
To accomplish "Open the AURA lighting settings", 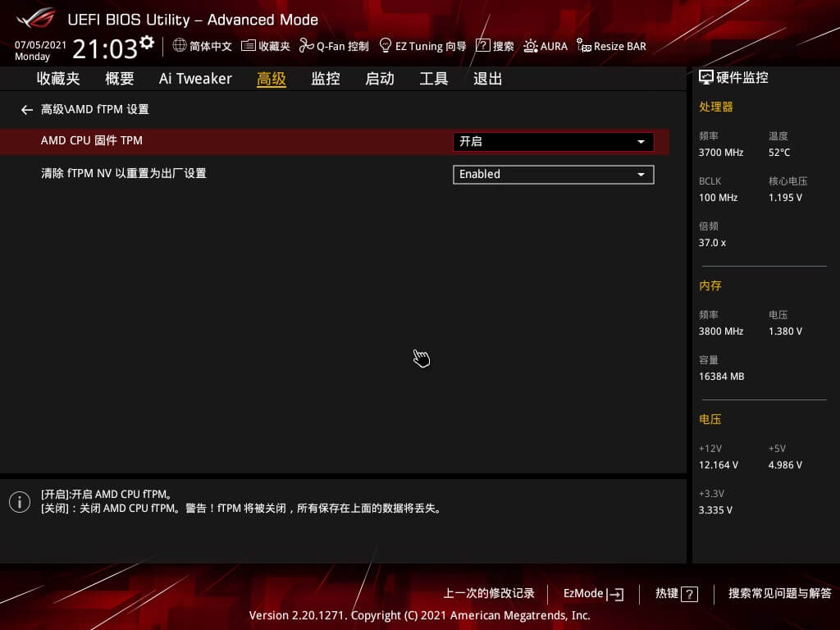I will [546, 46].
